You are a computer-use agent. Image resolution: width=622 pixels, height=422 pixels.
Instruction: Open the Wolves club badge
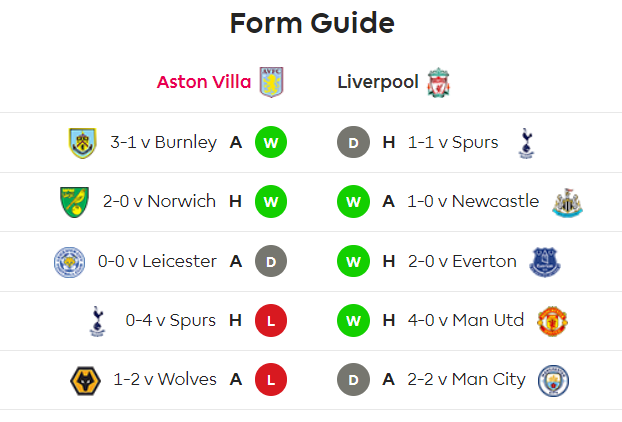pyautogui.click(x=85, y=380)
